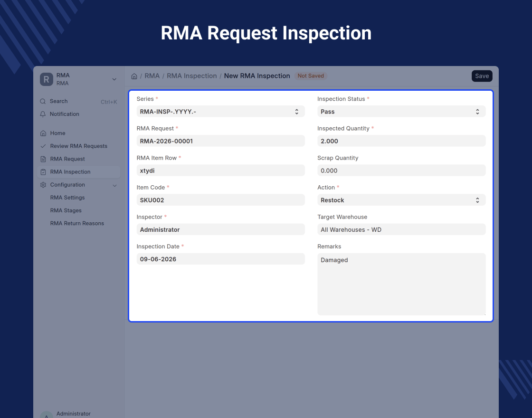Click the Remarks text area with Damaged

(401, 285)
